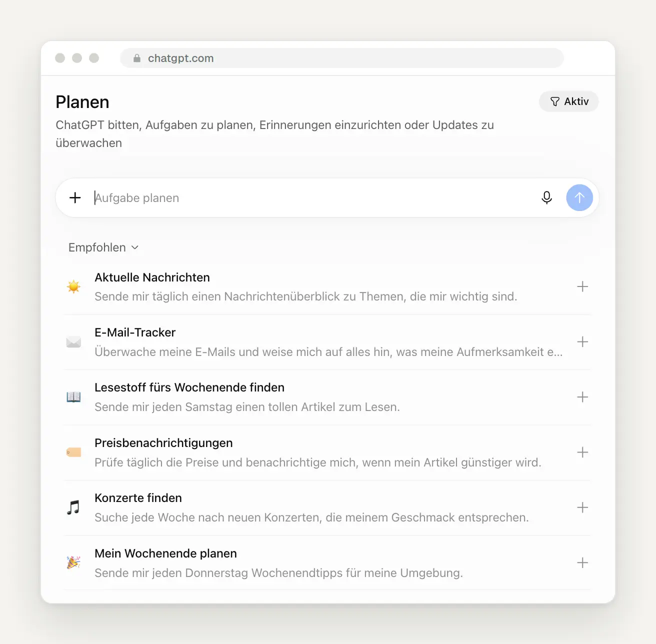Add the E-Mail-Tracker task with its plus
The height and width of the screenshot is (644, 656).
(x=582, y=342)
